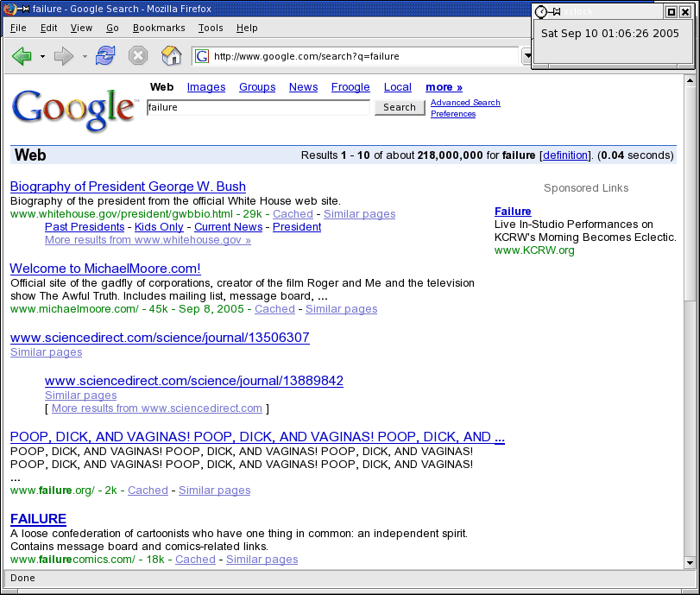Image resolution: width=700 pixels, height=595 pixels.
Task: Open Biography of President George W. Bush
Action: pos(128,187)
